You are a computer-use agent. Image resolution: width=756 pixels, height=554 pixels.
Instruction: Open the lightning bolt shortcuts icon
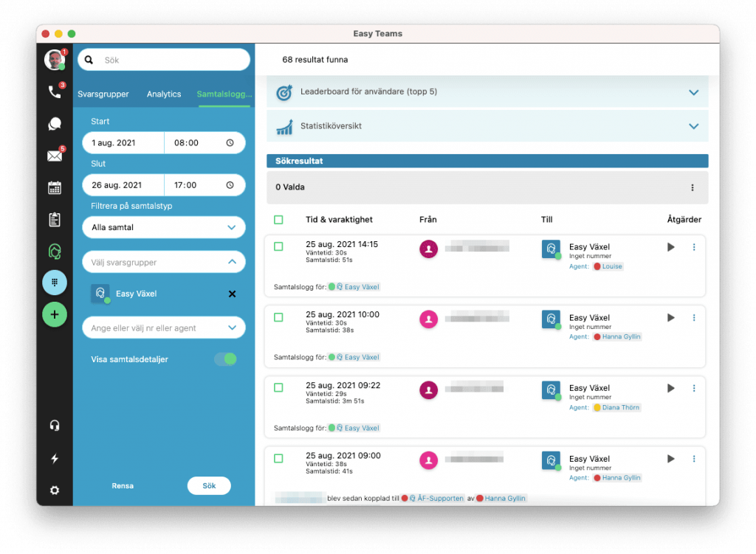55,458
